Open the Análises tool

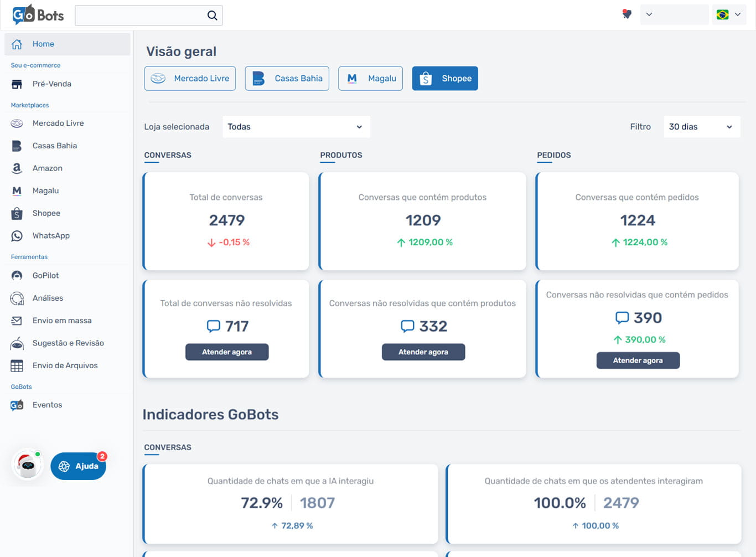coord(48,298)
